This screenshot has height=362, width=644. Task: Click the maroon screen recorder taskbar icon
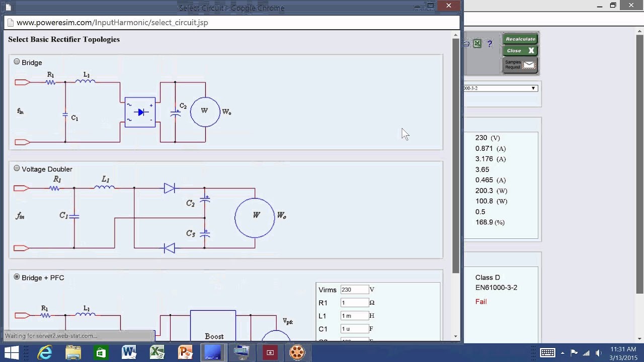(x=270, y=352)
